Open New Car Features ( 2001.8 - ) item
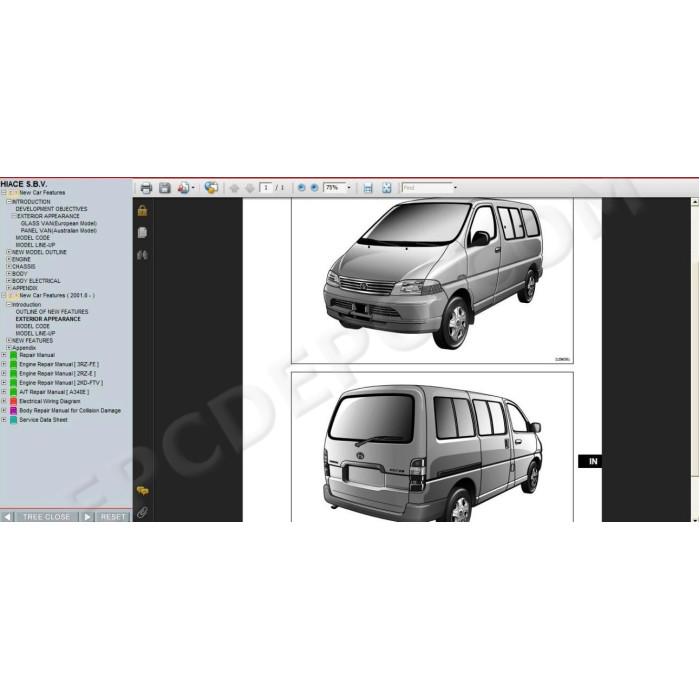This screenshot has width=700, height=700. pyautogui.click(x=57, y=296)
